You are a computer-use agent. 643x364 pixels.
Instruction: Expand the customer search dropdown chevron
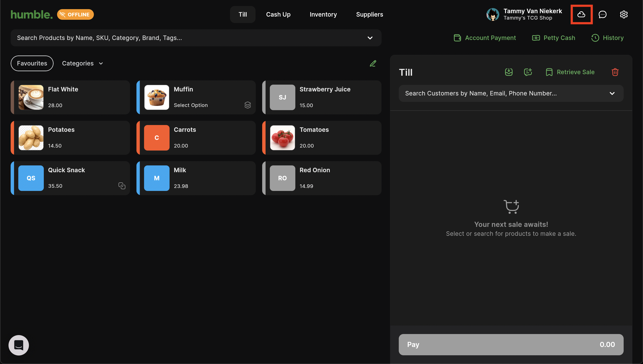(612, 94)
